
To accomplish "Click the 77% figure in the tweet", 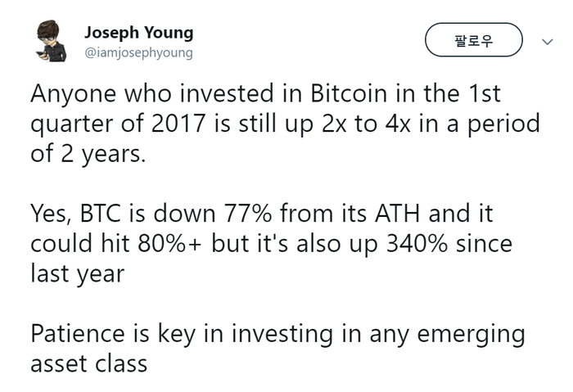I will point(248,214).
